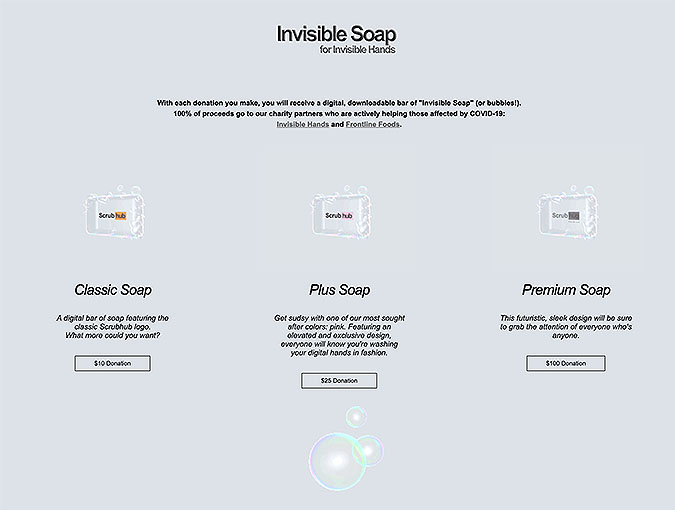
Task: Click the medium right-side soap bubble
Action: [369, 451]
